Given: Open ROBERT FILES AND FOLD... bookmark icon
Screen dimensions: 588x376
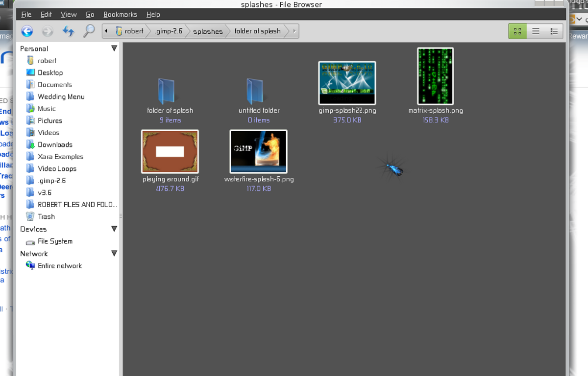Looking at the screenshot, I should [x=30, y=204].
